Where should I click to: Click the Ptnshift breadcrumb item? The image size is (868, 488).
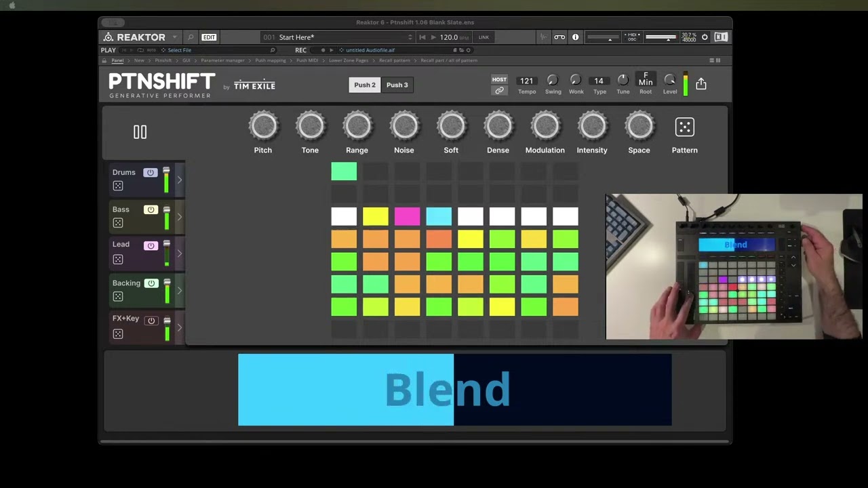tap(163, 60)
